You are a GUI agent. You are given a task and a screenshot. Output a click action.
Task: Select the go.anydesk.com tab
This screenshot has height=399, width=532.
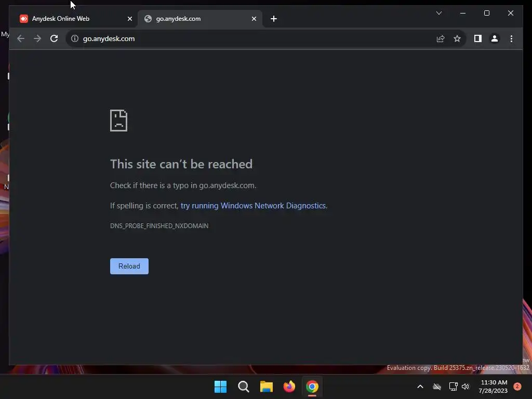click(200, 19)
